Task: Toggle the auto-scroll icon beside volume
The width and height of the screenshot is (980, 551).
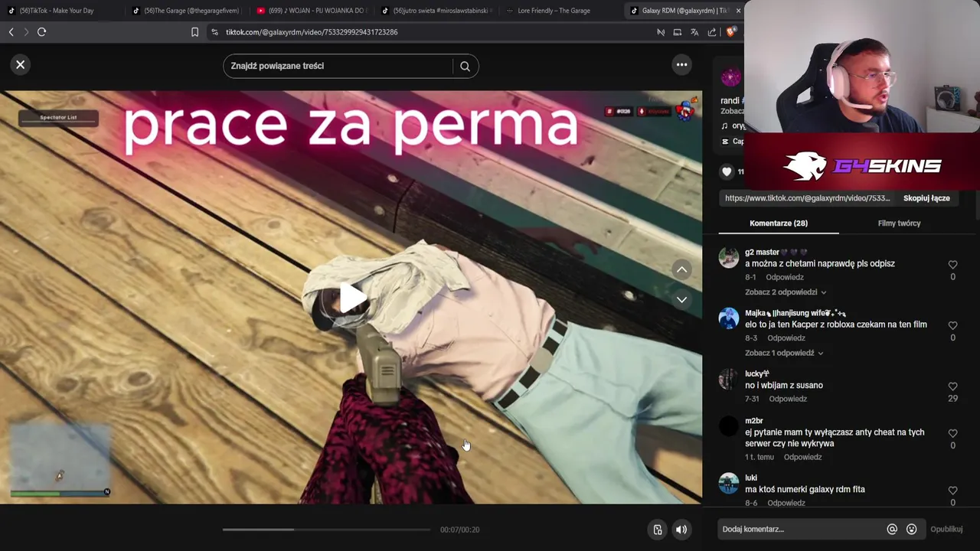Action: point(657,530)
